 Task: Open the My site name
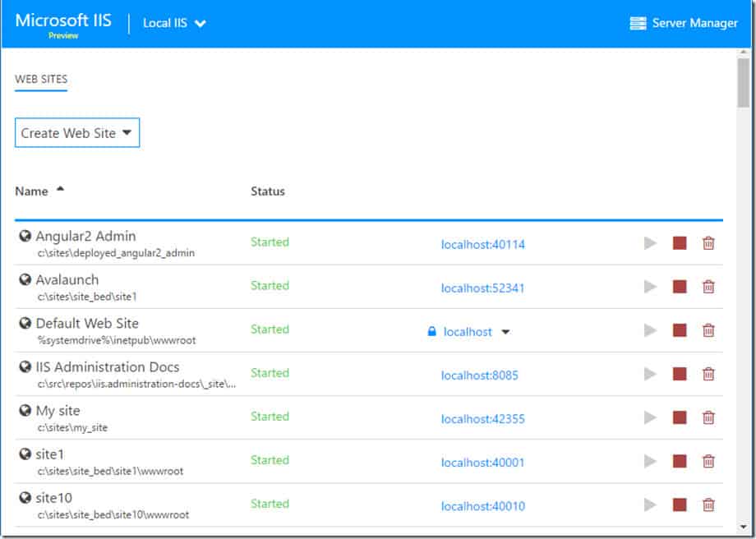[x=58, y=411]
